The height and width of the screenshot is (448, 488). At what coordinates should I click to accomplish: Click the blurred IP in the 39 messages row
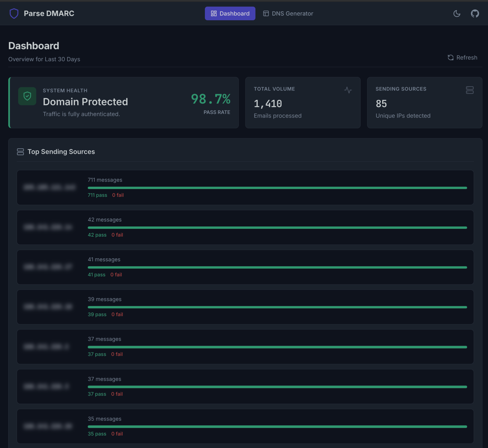click(x=48, y=307)
